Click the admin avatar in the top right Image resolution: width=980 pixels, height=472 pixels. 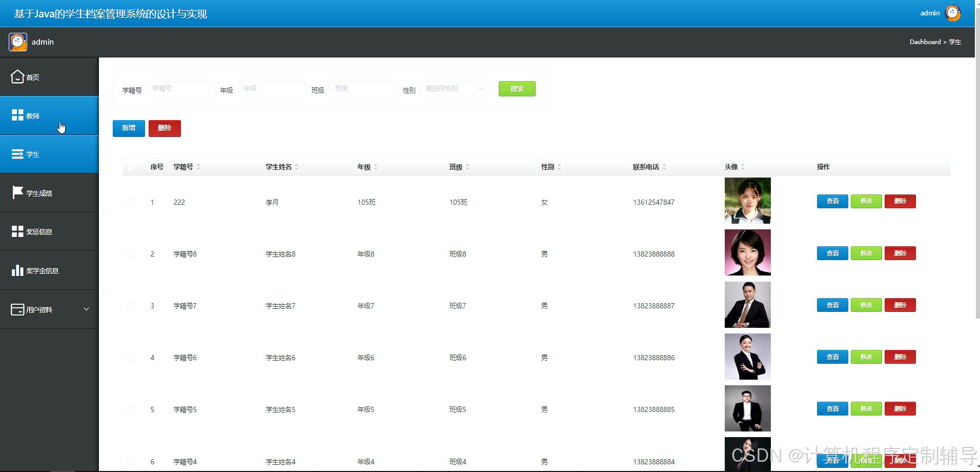(x=953, y=13)
